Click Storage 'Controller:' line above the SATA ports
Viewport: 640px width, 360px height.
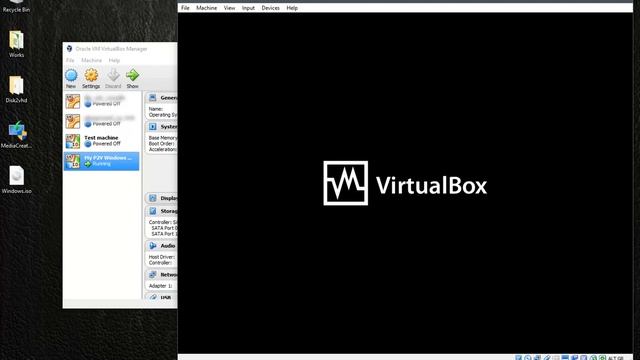(163, 222)
